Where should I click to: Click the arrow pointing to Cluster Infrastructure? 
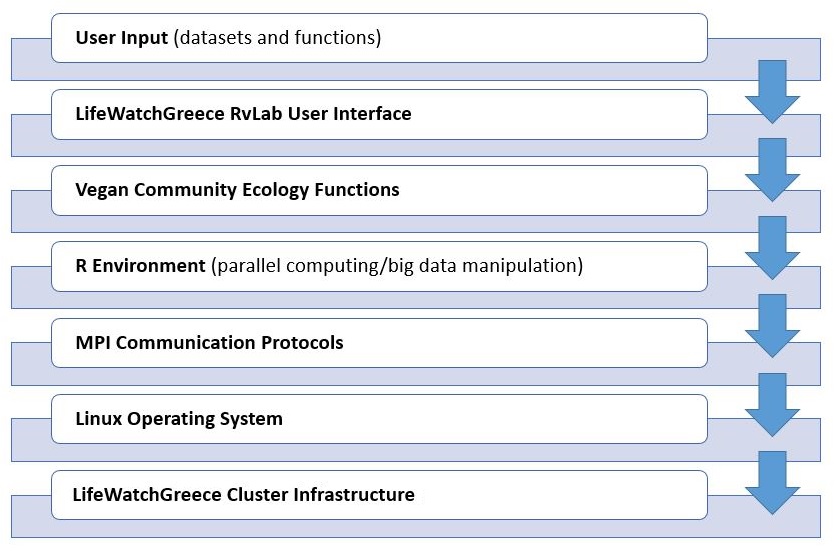click(x=772, y=482)
